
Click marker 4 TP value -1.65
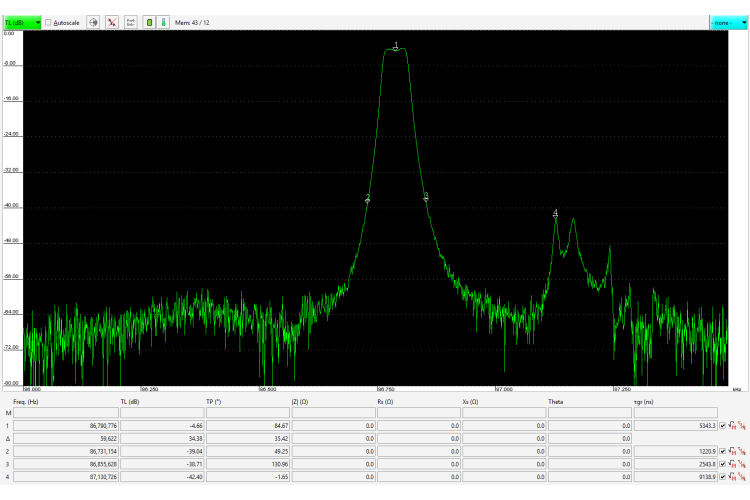248,477
